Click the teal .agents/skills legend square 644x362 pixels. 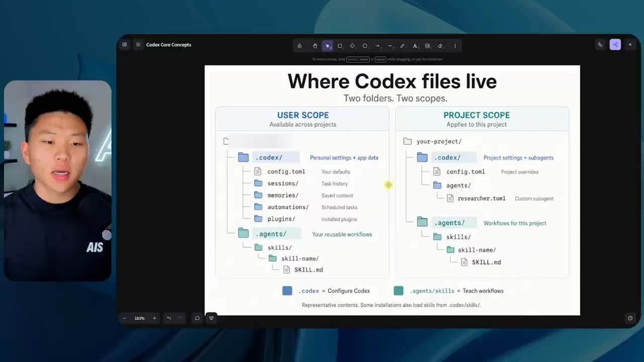tap(398, 291)
